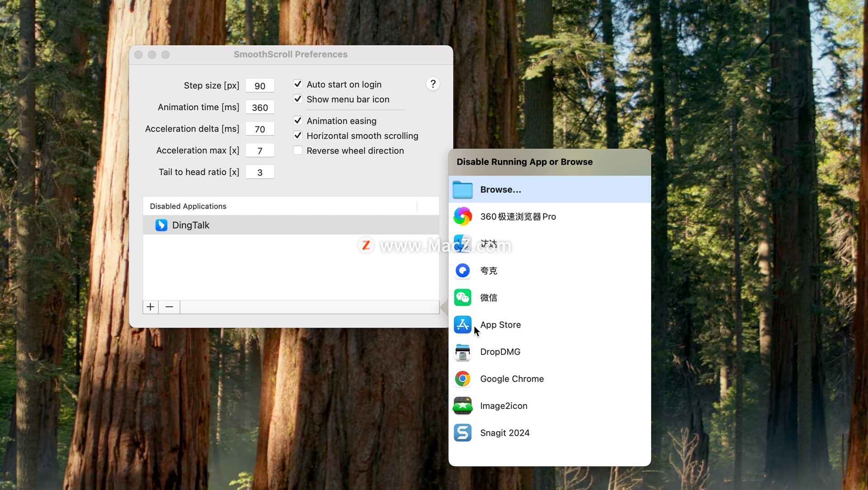Select Image2icon label in list

click(x=504, y=406)
